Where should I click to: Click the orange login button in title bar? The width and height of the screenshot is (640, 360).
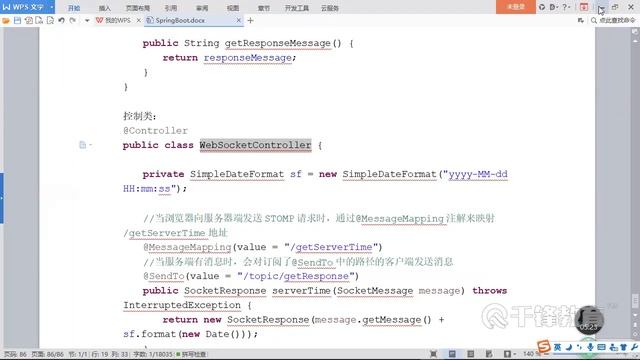(516, 7)
